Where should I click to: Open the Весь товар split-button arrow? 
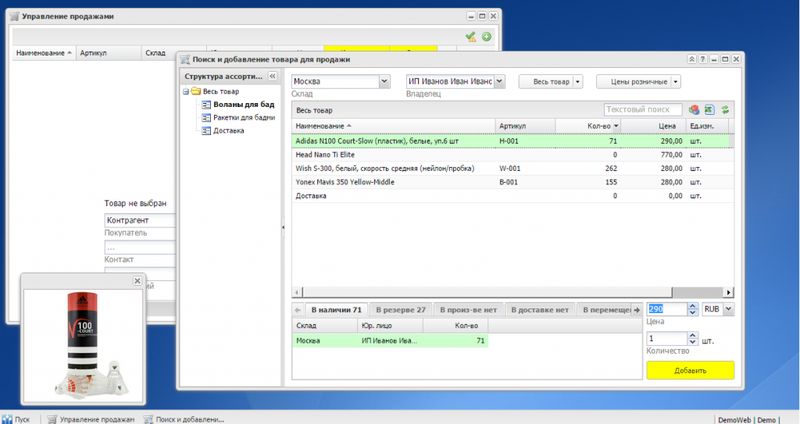(x=578, y=82)
